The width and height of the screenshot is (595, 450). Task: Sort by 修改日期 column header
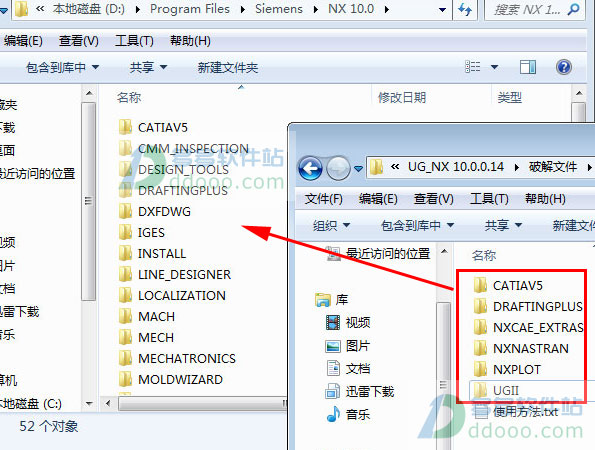[x=402, y=98]
